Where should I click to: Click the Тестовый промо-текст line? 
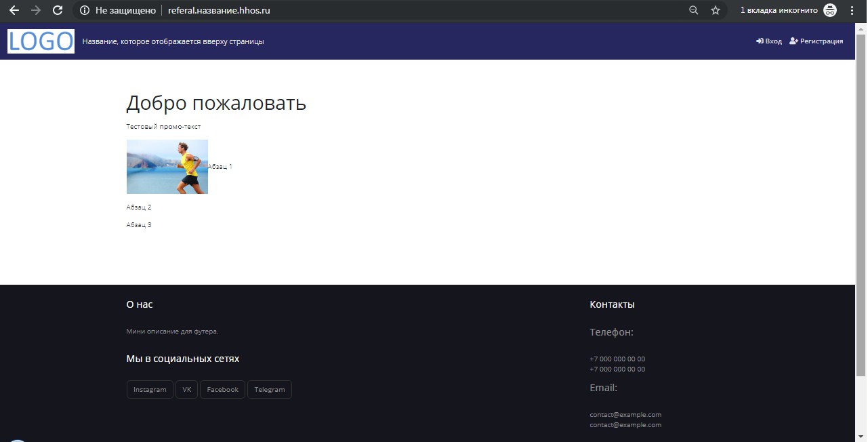[163, 127]
